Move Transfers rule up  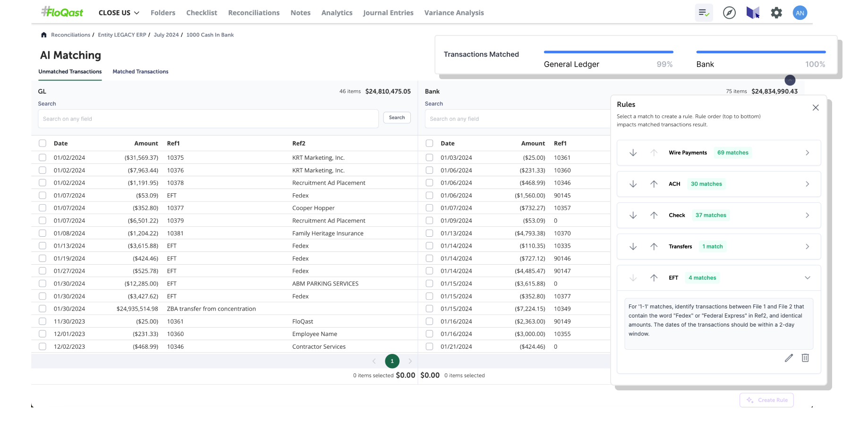tap(654, 246)
